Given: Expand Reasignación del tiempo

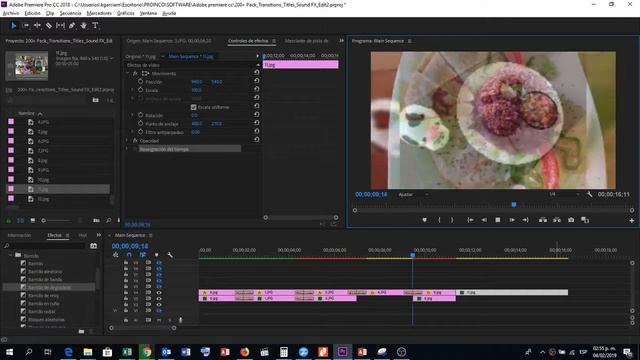Looking at the screenshot, I should 127,149.
